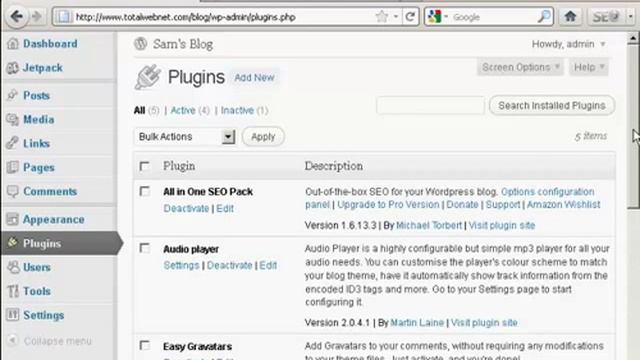Open Audio player Settings link
The image size is (640, 360).
pos(181,265)
